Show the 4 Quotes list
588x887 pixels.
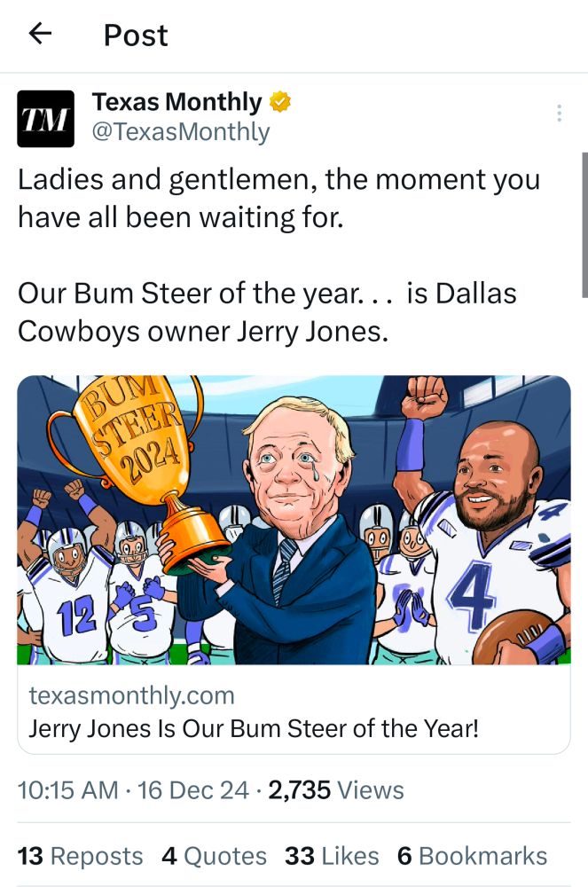click(x=214, y=856)
